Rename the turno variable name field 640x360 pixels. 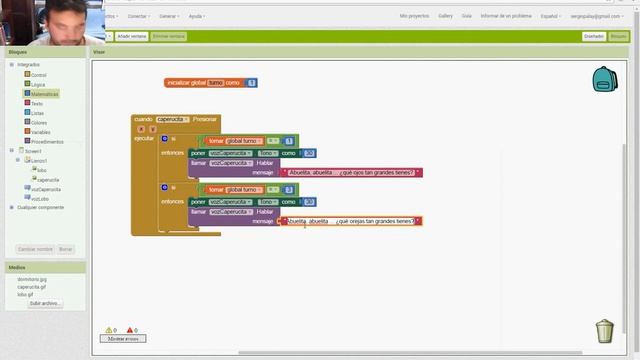pyautogui.click(x=216, y=83)
